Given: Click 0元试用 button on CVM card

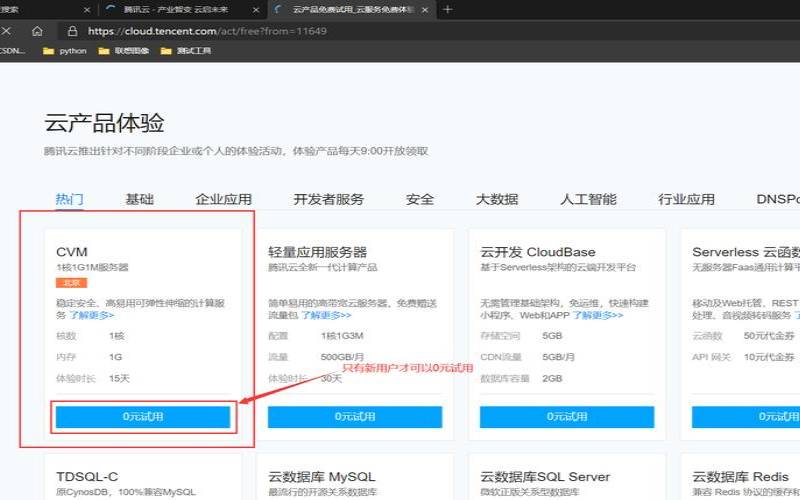Looking at the screenshot, I should coord(143,416).
